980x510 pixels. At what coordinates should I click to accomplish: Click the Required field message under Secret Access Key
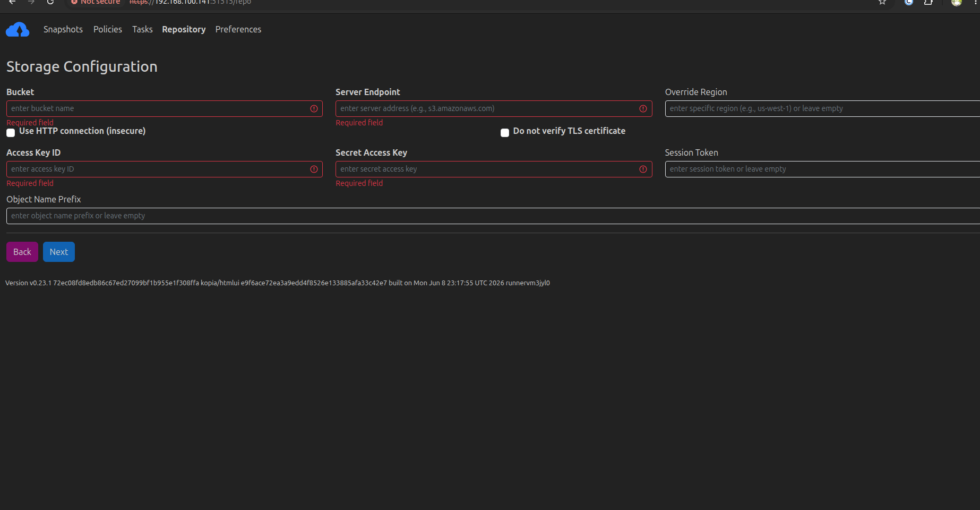(x=359, y=183)
